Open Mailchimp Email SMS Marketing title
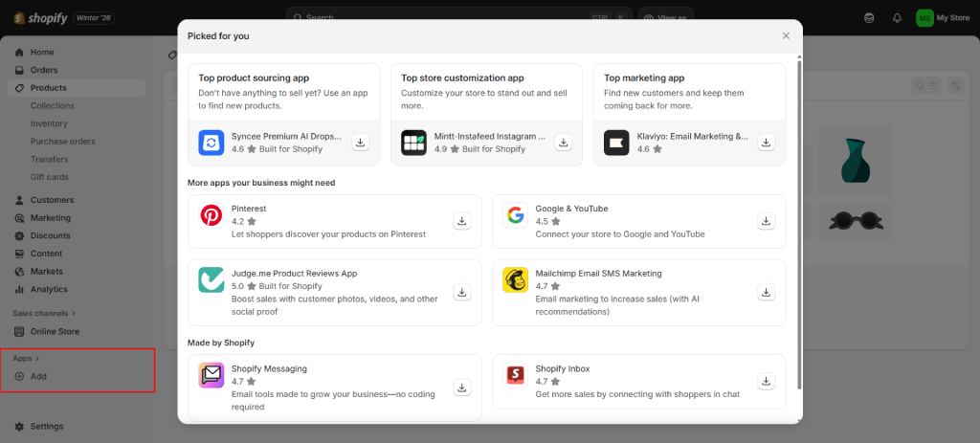 [599, 273]
